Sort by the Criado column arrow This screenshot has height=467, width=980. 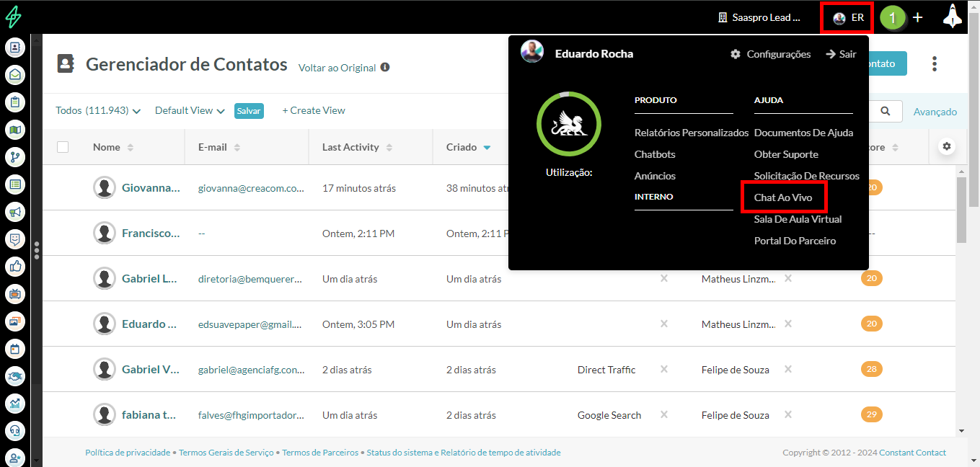487,148
